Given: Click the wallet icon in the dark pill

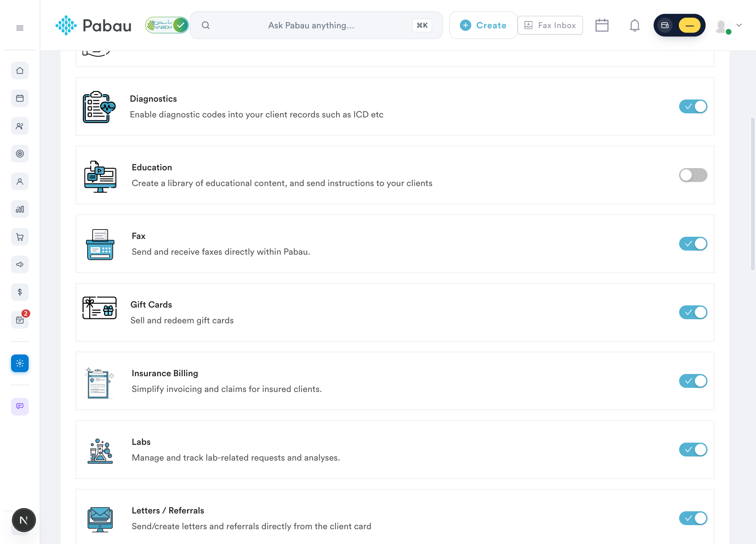Looking at the screenshot, I should point(665,25).
